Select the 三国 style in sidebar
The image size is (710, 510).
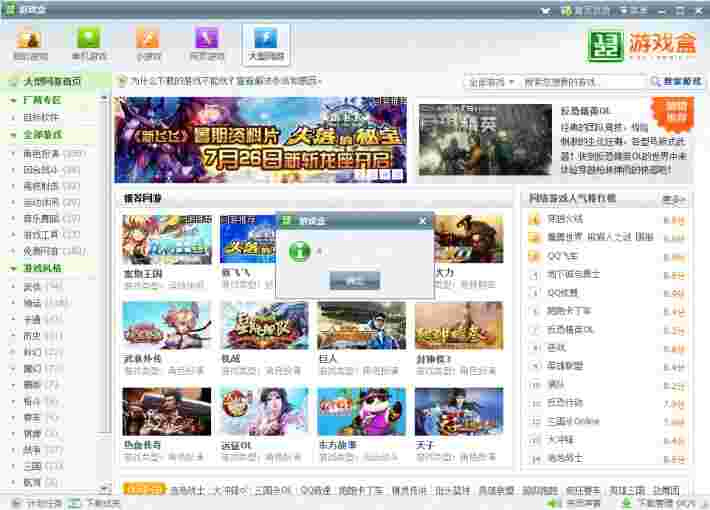coord(43,466)
